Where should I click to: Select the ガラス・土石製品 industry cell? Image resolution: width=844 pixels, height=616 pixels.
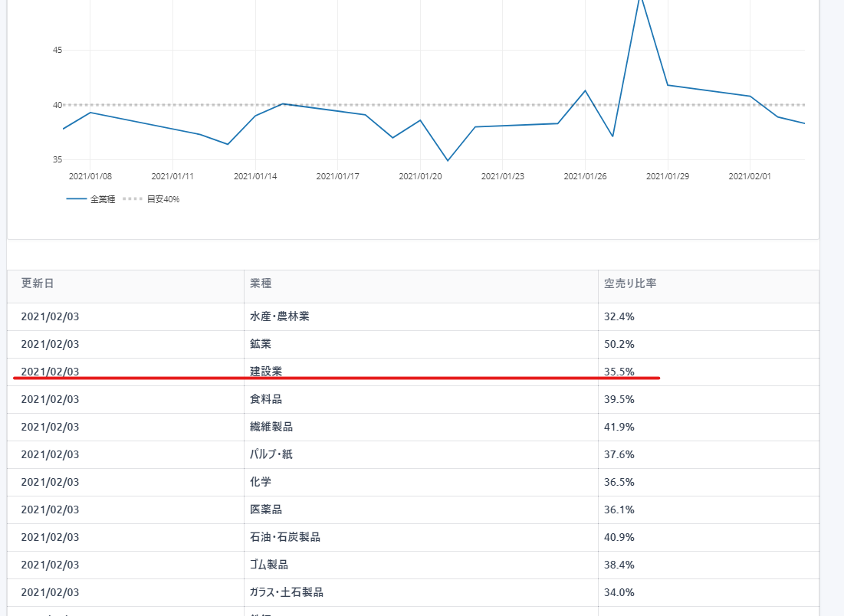(287, 592)
